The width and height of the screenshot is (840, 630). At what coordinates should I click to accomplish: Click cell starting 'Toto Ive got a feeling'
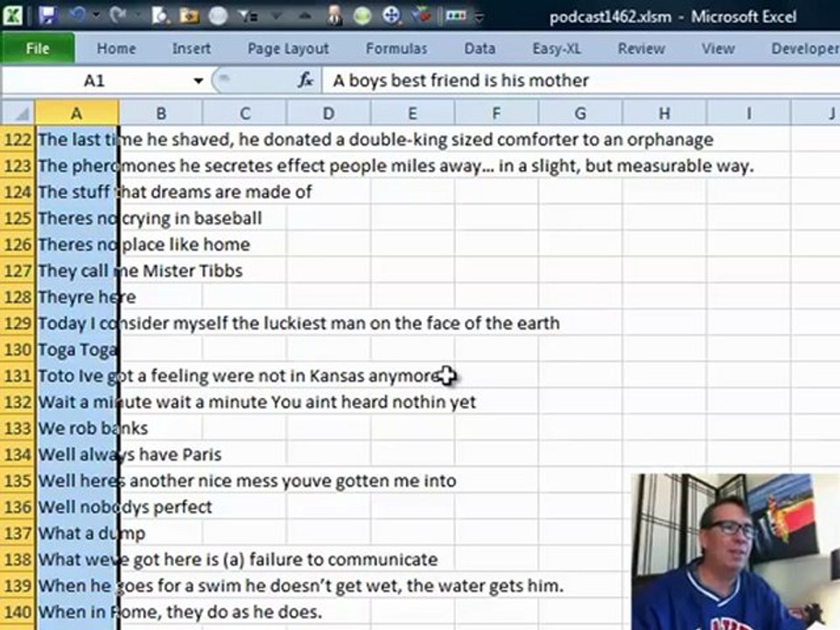tap(77, 375)
